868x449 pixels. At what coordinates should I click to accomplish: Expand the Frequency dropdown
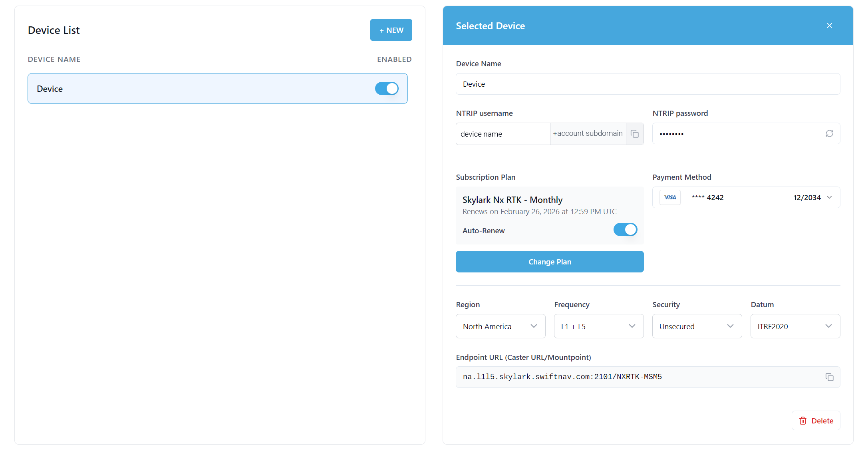pyautogui.click(x=598, y=326)
